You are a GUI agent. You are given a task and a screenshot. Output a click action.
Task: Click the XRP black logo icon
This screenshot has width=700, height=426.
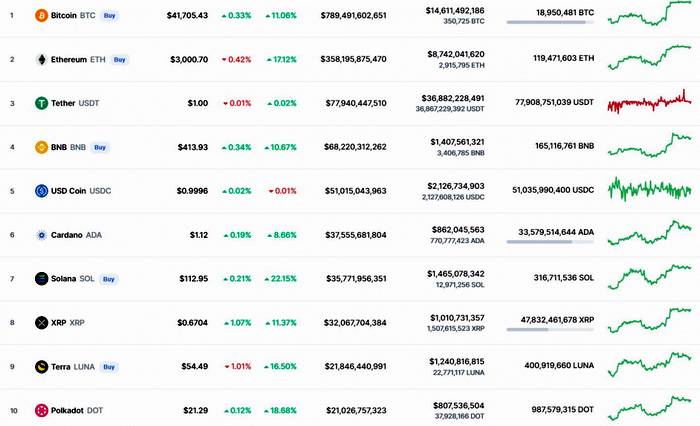[x=41, y=323]
